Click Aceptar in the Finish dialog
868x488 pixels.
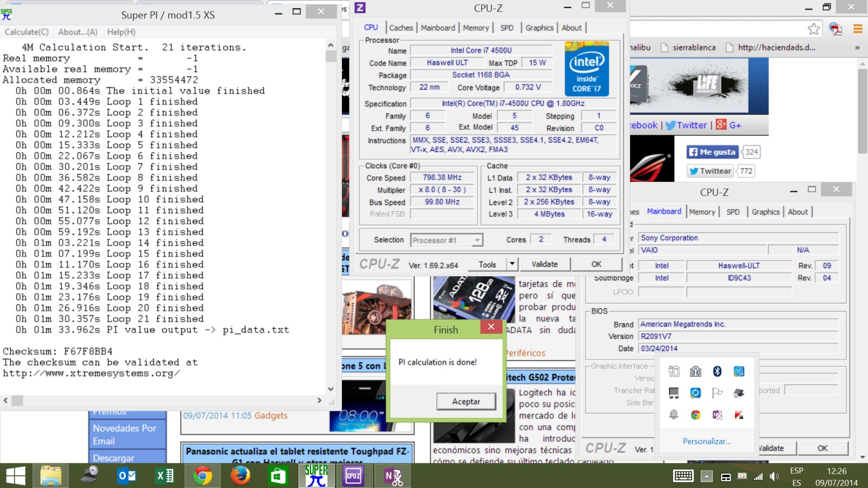click(466, 401)
